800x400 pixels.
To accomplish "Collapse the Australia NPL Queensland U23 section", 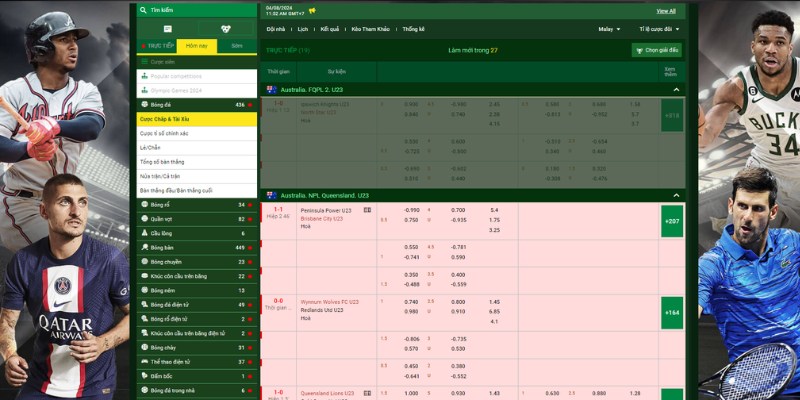I will [675, 195].
